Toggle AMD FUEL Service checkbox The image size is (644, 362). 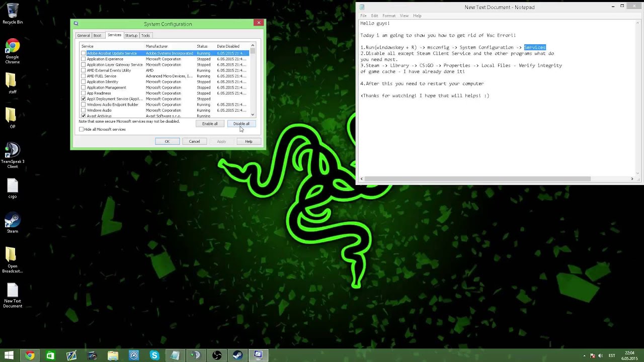[x=83, y=76]
